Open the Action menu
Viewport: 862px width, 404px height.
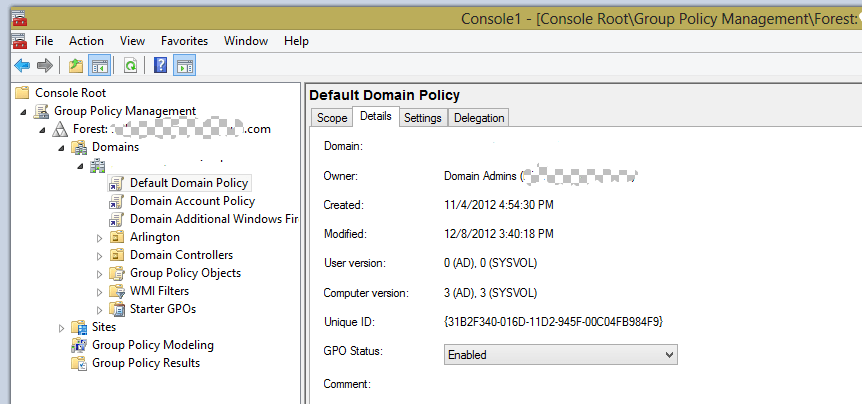(86, 41)
